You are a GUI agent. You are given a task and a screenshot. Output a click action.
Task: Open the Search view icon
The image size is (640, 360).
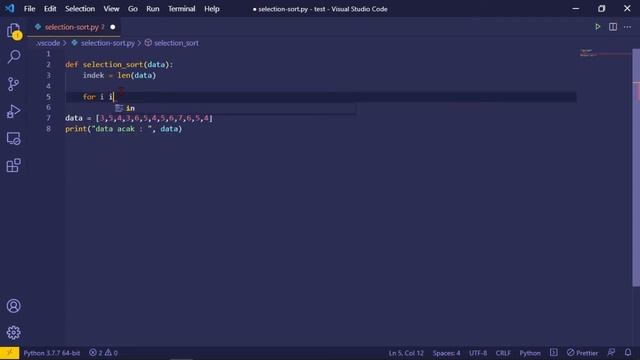click(13, 56)
